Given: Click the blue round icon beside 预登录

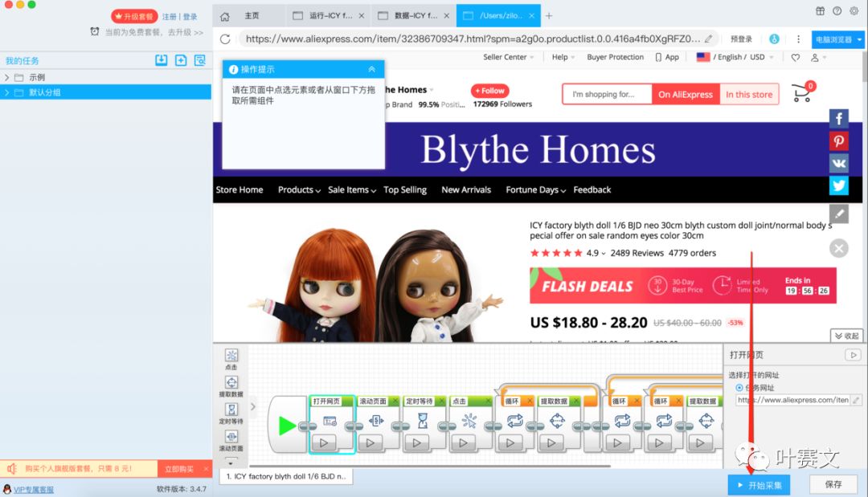Looking at the screenshot, I should pyautogui.click(x=774, y=39).
